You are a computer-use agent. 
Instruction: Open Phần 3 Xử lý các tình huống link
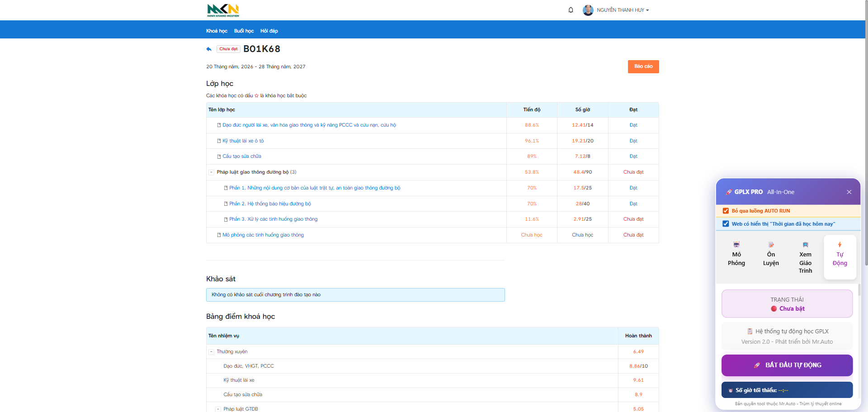(274, 219)
